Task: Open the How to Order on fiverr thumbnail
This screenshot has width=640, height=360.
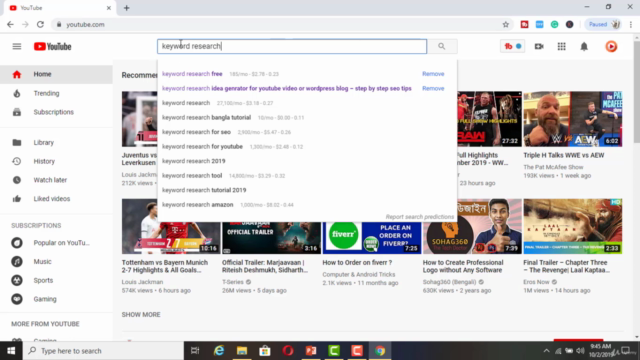Action: click(371, 238)
